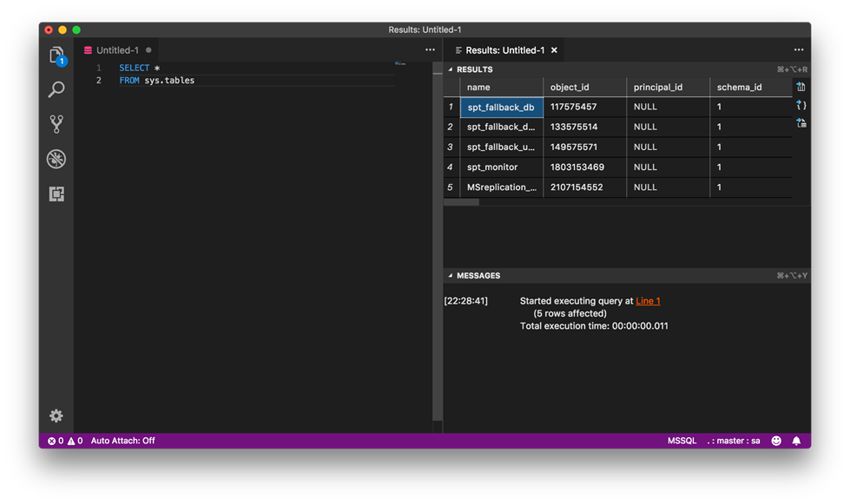Click the [22:28:41] message timestamp
850x504 pixels.
(465, 301)
